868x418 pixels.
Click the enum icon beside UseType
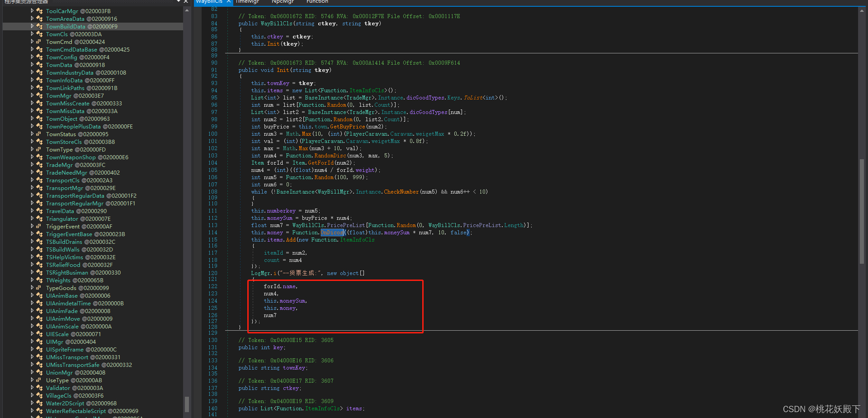coord(39,380)
